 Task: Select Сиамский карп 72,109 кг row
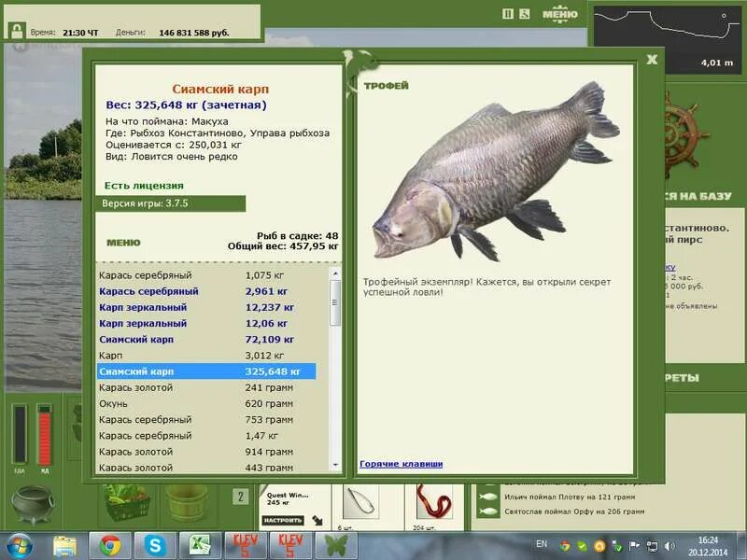coord(206,340)
